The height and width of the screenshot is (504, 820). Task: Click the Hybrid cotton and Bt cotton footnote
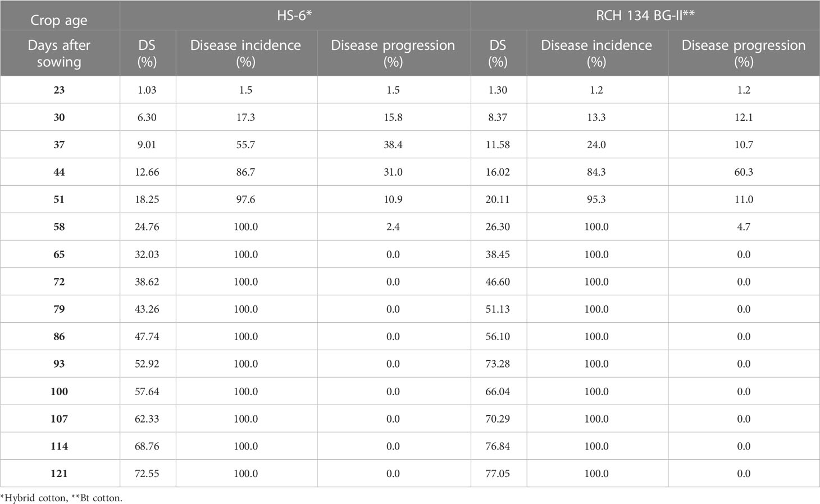click(61, 498)
